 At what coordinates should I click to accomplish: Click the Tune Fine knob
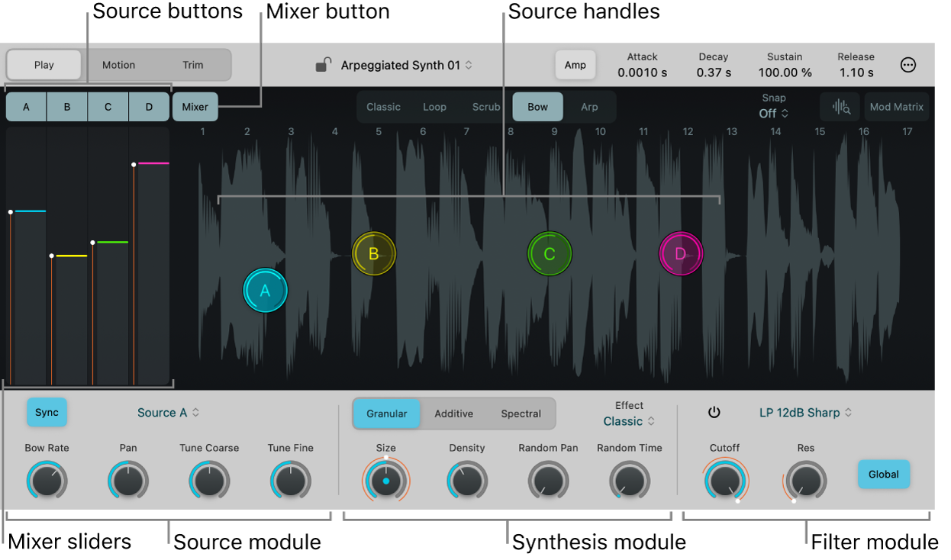click(x=291, y=481)
